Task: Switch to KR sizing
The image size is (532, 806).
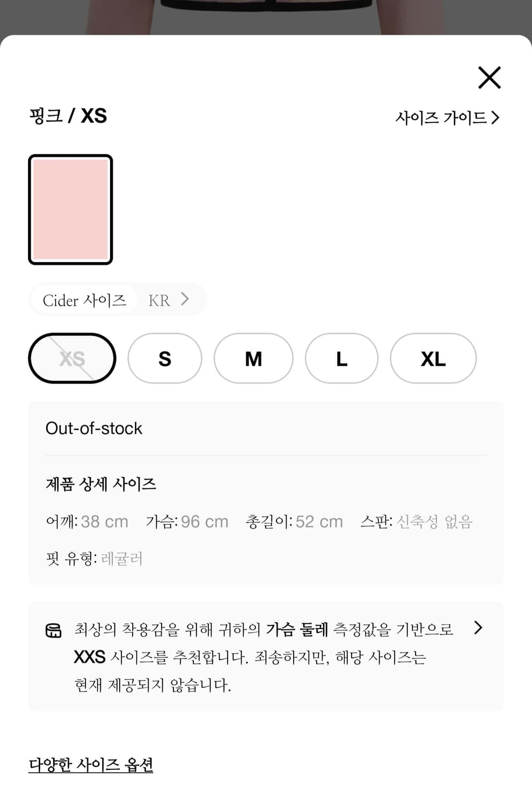Action: (x=159, y=300)
